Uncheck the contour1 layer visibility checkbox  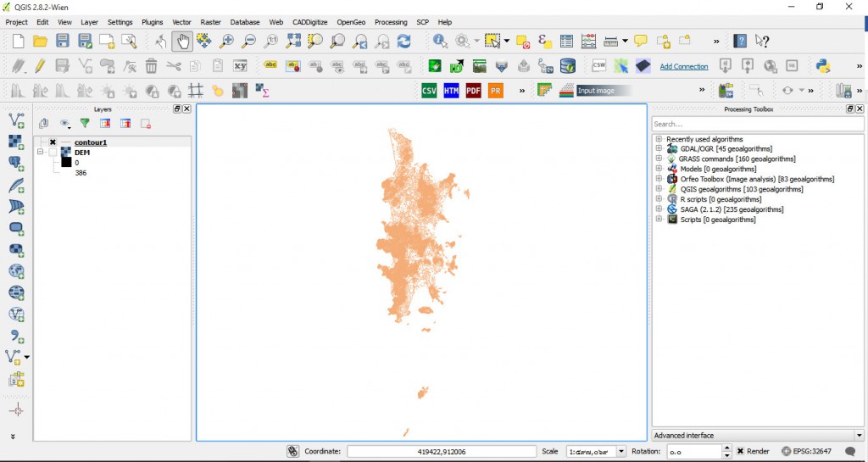click(53, 142)
